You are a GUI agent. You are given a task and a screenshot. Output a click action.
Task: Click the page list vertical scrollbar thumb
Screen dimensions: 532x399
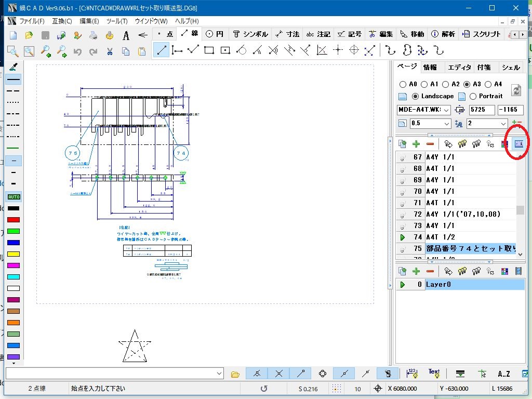pyautogui.click(x=520, y=210)
